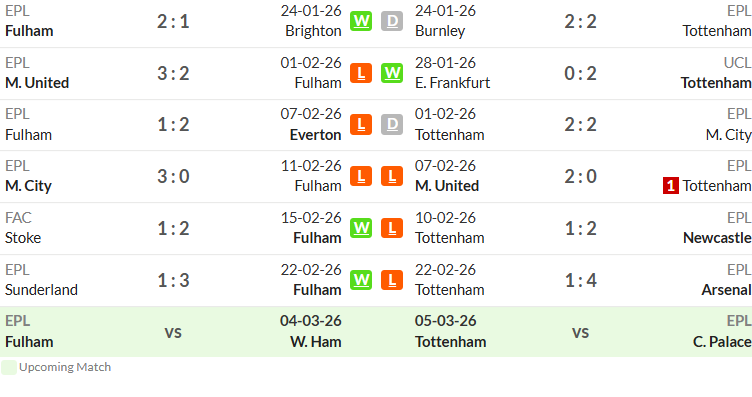Click the grey D badge beside Burnley
Screen dimensions: 752x397
[x=392, y=21]
